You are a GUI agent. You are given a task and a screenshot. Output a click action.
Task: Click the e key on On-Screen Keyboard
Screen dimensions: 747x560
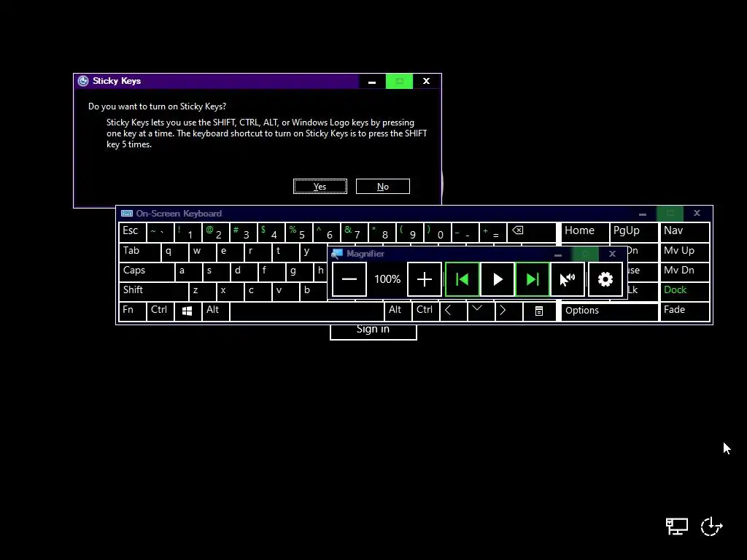[x=230, y=252]
